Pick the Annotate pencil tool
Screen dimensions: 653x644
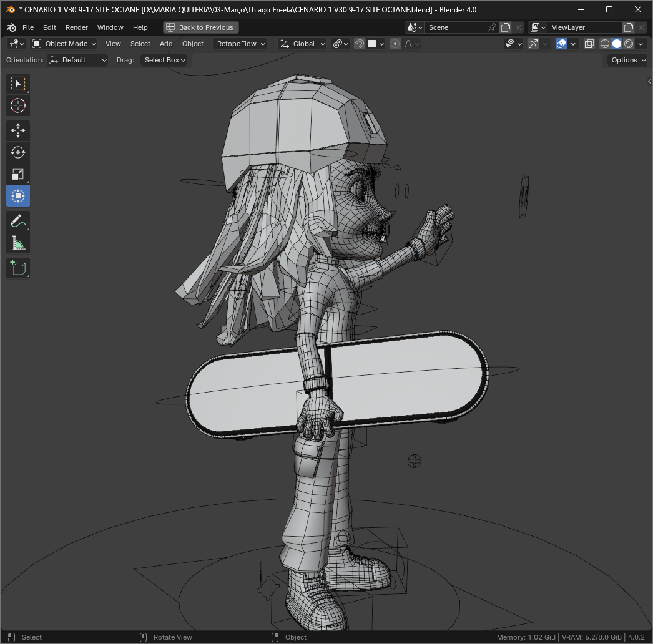[18, 221]
